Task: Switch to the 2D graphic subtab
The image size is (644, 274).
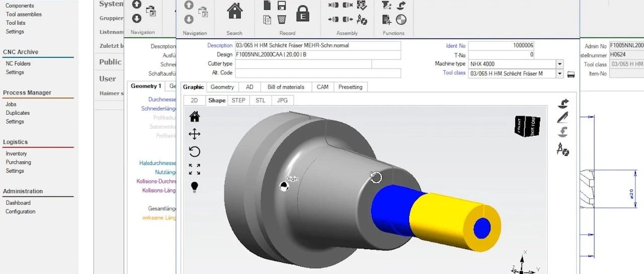Action: click(x=194, y=100)
